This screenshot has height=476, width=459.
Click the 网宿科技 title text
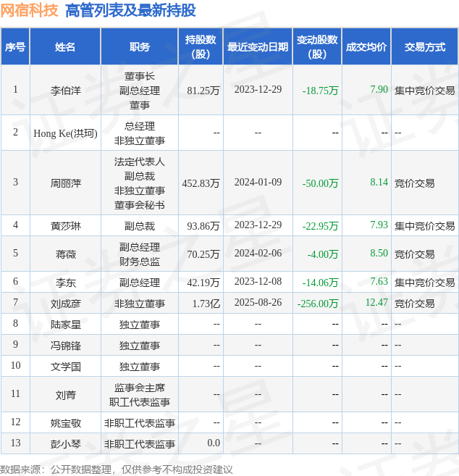tap(29, 10)
